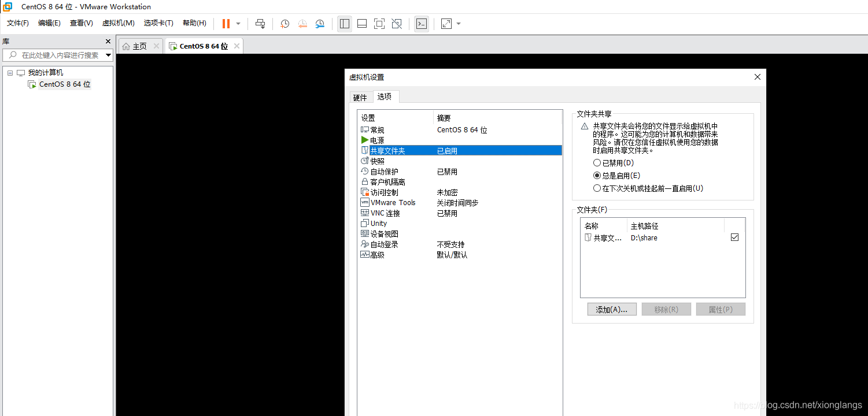
Task: Pause the virtual machine with orange pause icon
Action: [x=226, y=24]
